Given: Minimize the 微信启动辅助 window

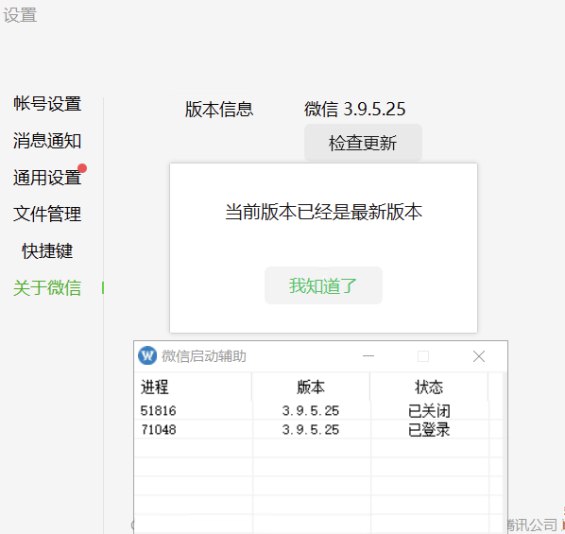Looking at the screenshot, I should (368, 356).
